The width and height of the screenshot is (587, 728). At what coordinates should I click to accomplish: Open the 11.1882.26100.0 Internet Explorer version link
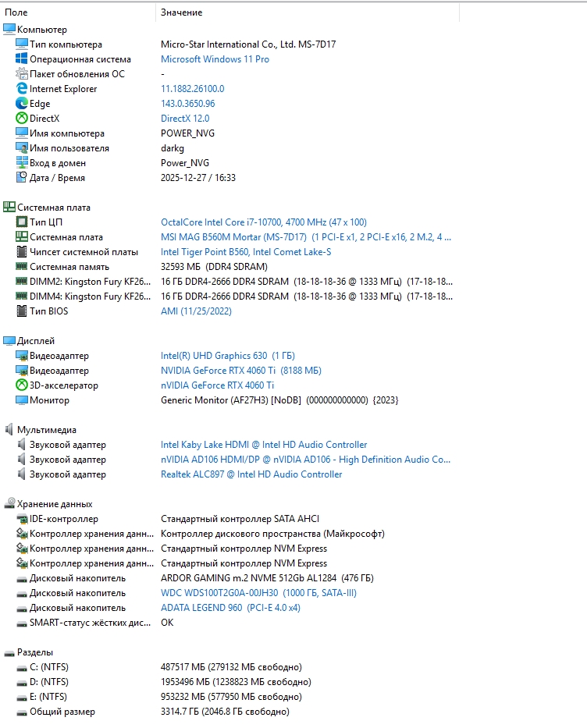[192, 89]
